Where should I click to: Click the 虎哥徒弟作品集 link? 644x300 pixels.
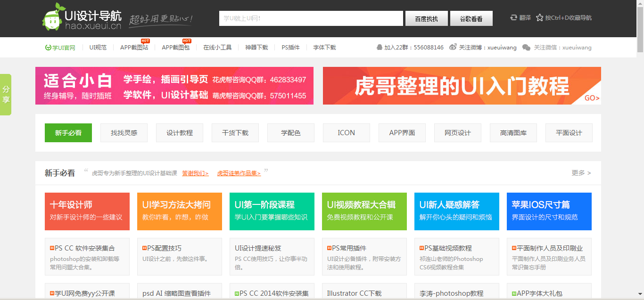(x=239, y=173)
